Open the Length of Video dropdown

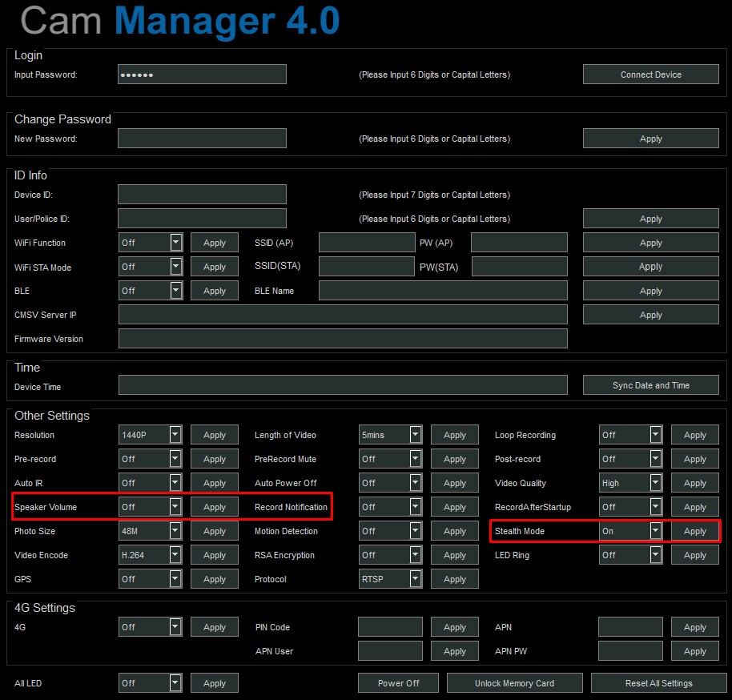[x=390, y=435]
